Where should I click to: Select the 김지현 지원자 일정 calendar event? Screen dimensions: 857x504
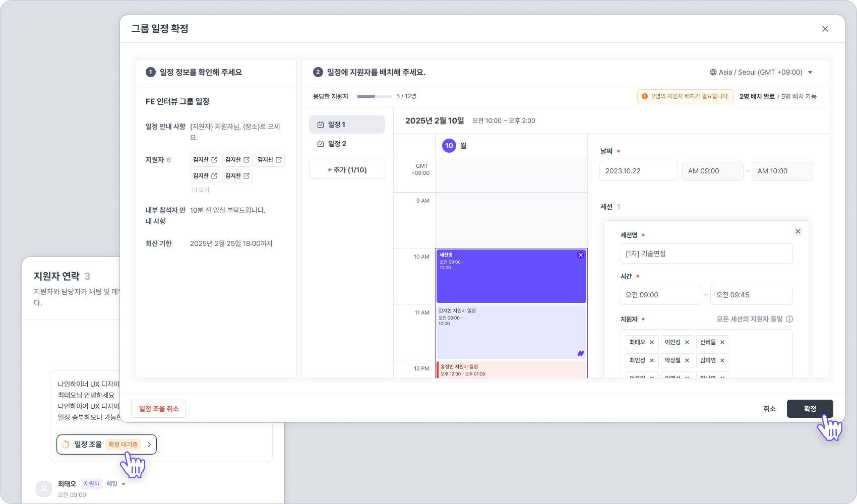tap(511, 332)
